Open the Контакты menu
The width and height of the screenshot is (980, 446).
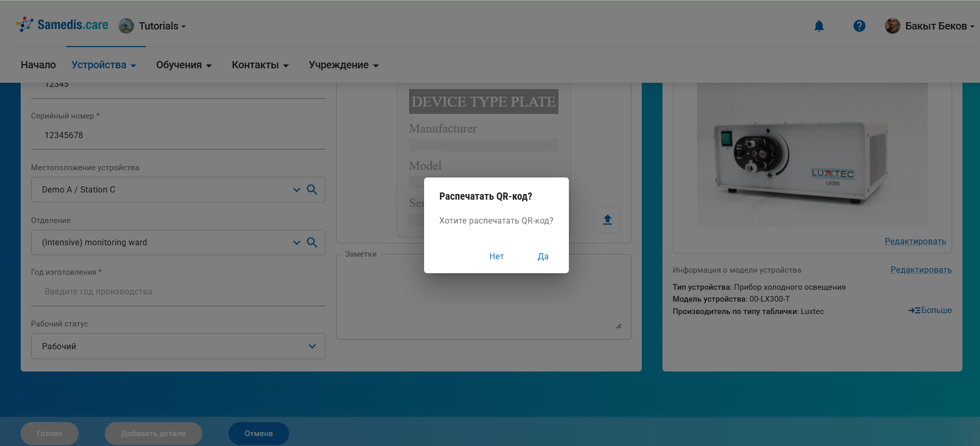coord(260,65)
